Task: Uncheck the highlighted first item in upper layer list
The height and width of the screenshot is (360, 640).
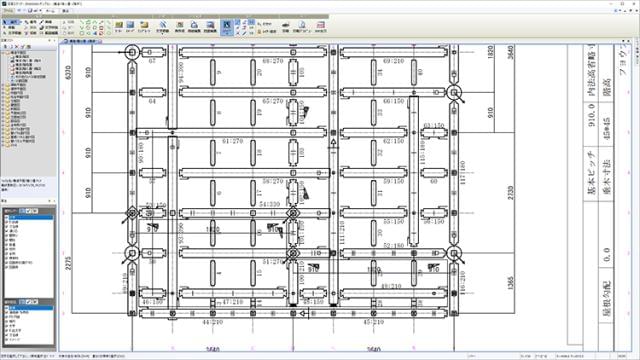Action: [7, 218]
